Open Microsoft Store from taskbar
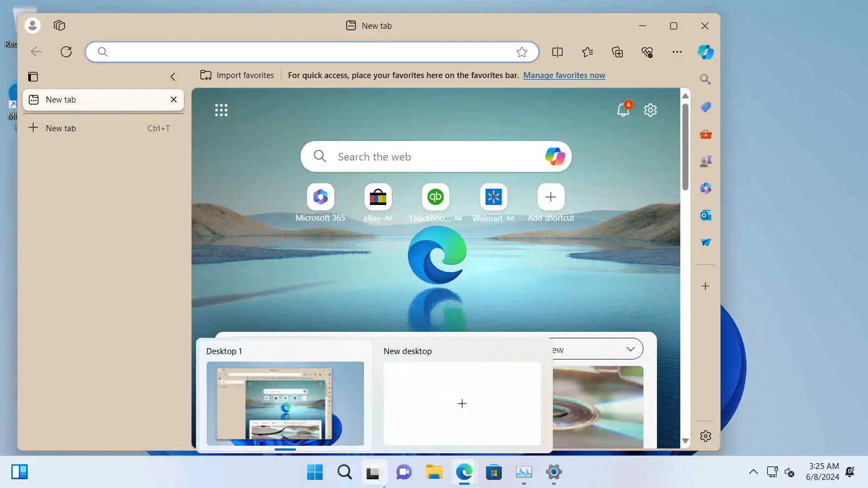 click(x=494, y=472)
